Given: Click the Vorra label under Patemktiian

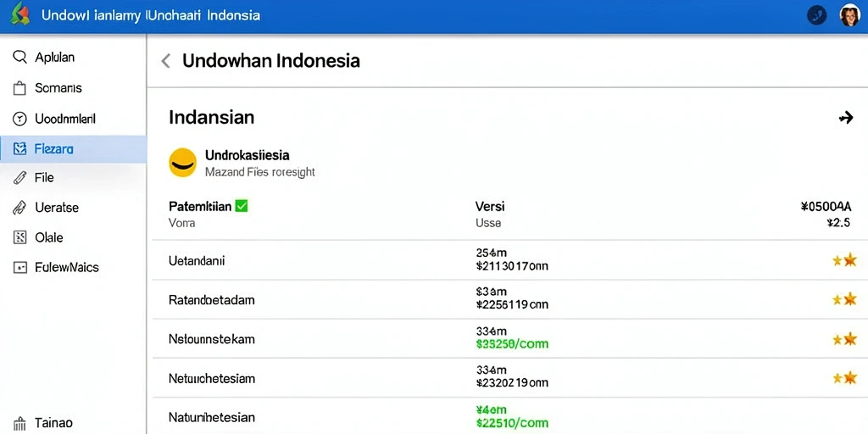Looking at the screenshot, I should 181,223.
